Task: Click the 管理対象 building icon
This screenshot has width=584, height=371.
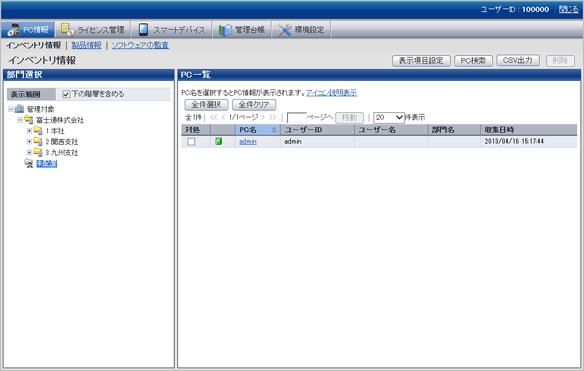Action: (19, 109)
